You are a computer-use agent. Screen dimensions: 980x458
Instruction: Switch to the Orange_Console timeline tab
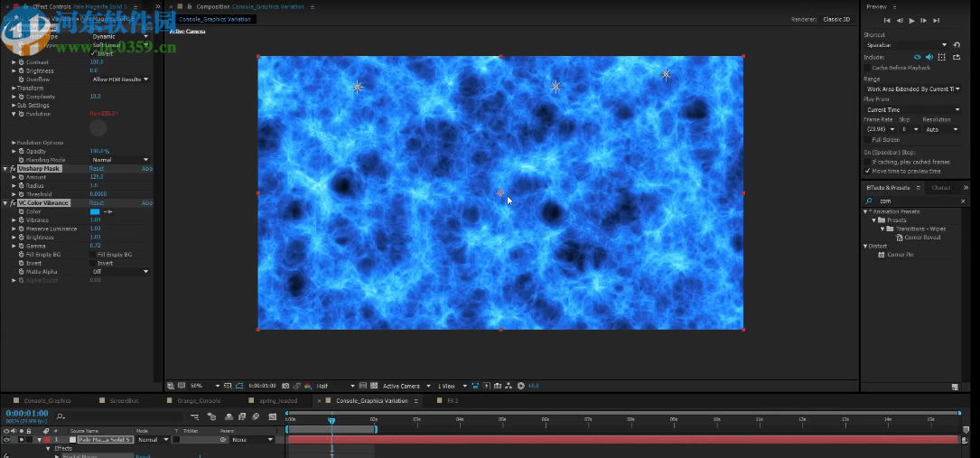pyautogui.click(x=198, y=400)
